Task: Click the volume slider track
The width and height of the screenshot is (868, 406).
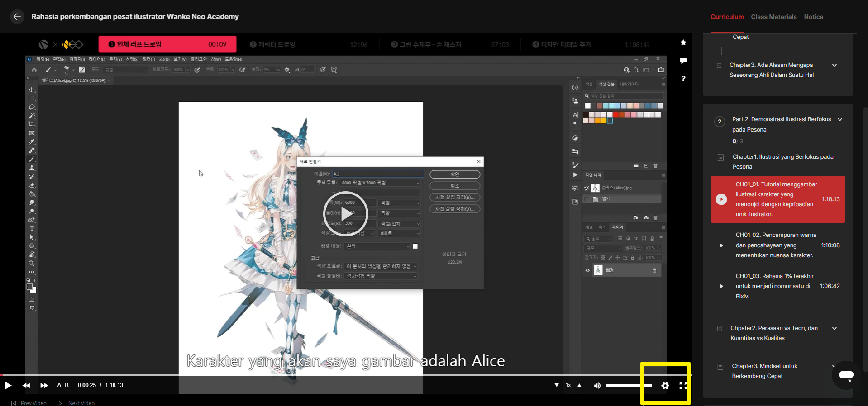Action: tap(629, 386)
